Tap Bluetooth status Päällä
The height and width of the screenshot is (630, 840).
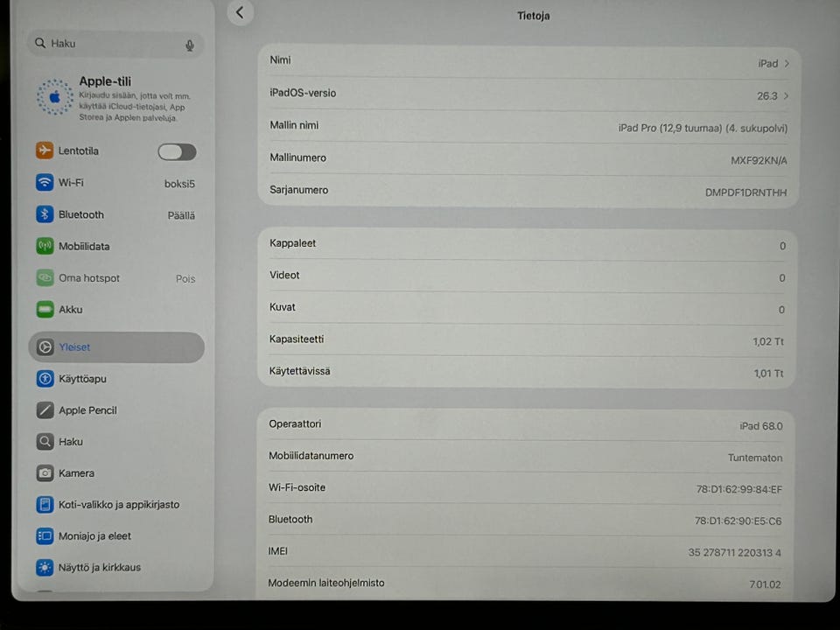click(181, 215)
